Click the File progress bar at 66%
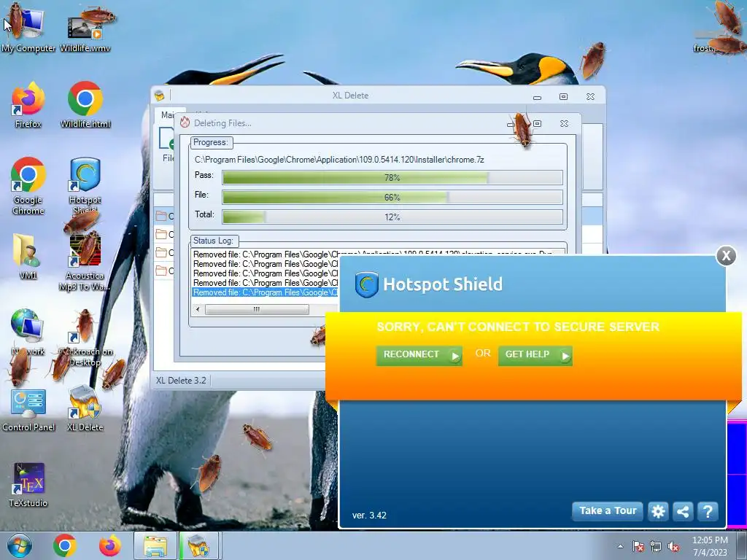The image size is (747, 560). [392, 197]
